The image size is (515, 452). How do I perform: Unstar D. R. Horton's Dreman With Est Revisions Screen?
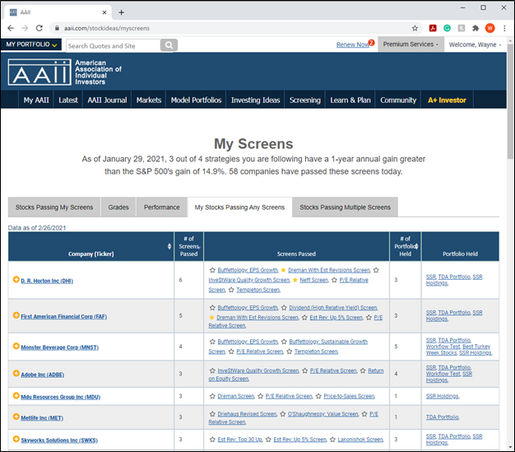point(283,270)
